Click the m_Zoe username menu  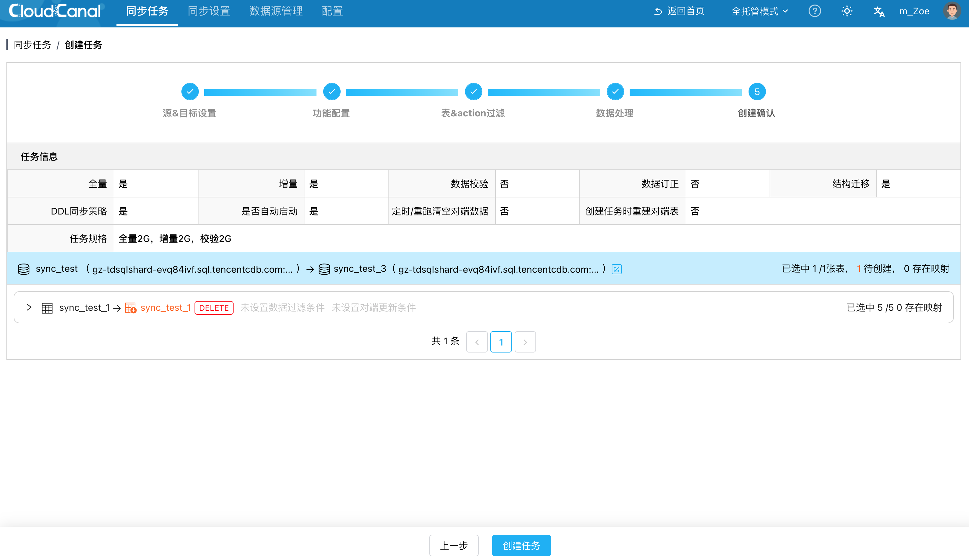pyautogui.click(x=914, y=11)
